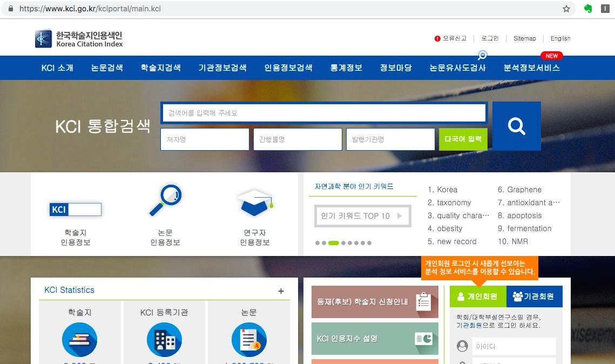The image size is (615, 364).
Task: Open the 논문검색 menu
Action: [107, 68]
